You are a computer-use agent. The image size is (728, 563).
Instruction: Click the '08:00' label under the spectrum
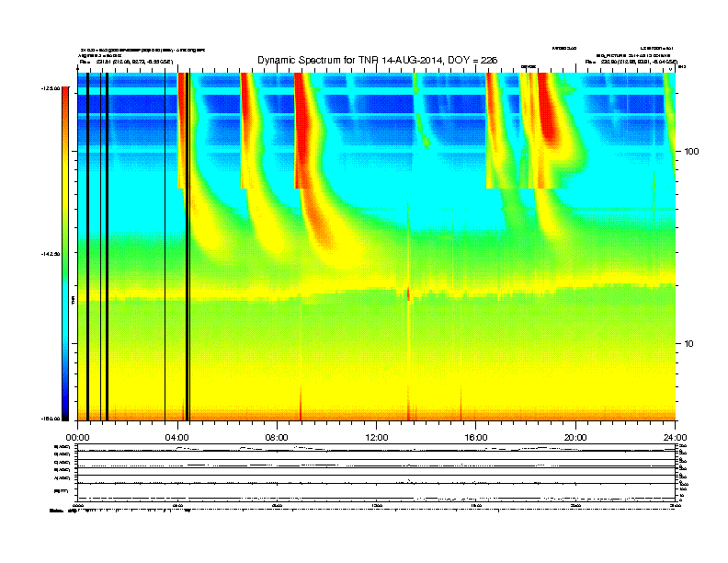click(277, 438)
